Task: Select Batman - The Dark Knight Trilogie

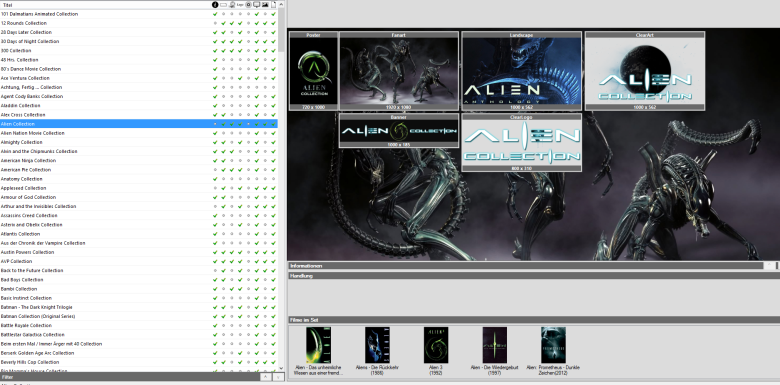Action: pyautogui.click(x=139, y=307)
